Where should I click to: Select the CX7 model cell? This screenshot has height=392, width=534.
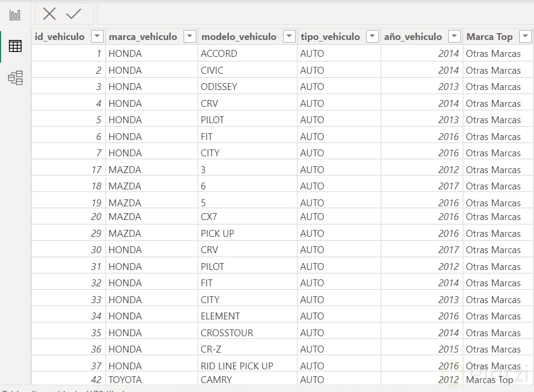pyautogui.click(x=248, y=217)
